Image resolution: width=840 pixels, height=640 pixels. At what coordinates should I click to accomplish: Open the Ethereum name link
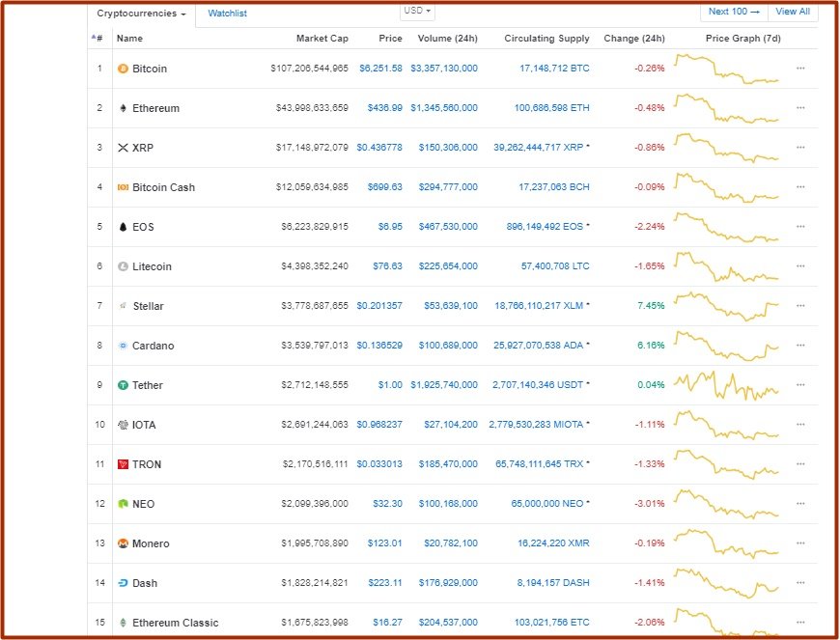(155, 108)
